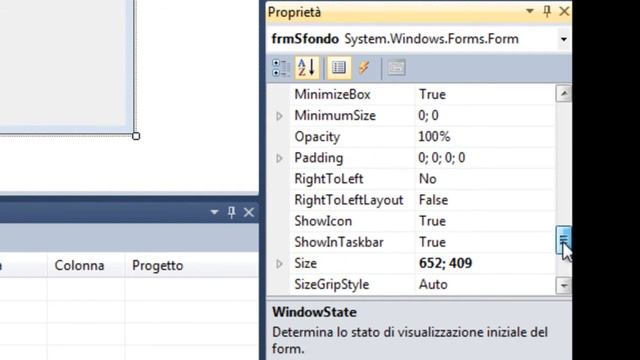The width and height of the screenshot is (640, 360).
Task: Select the RightToLeftLayout property name
Action: (349, 200)
